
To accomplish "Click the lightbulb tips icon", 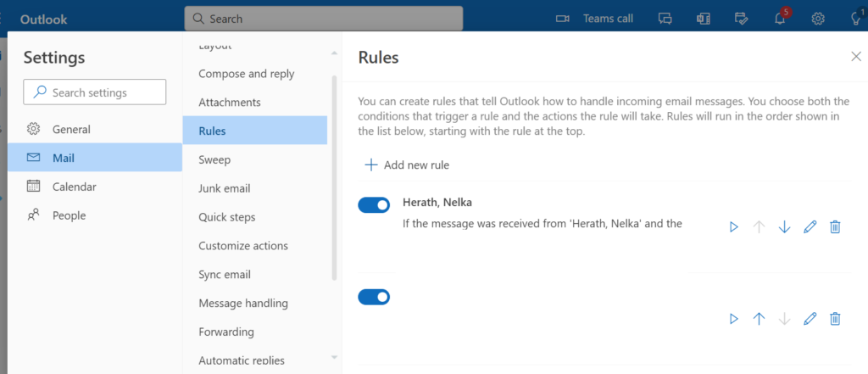I will point(855,19).
